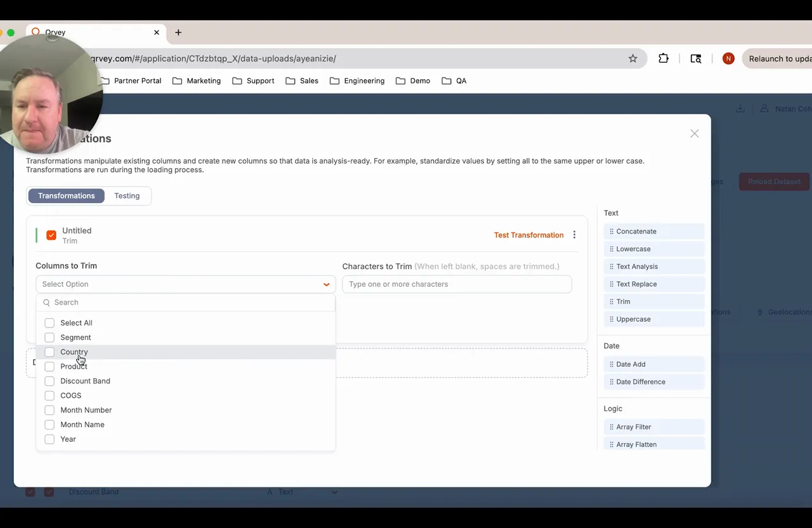This screenshot has width=812, height=528.
Task: Select the Uppercase transformation
Action: 633,319
